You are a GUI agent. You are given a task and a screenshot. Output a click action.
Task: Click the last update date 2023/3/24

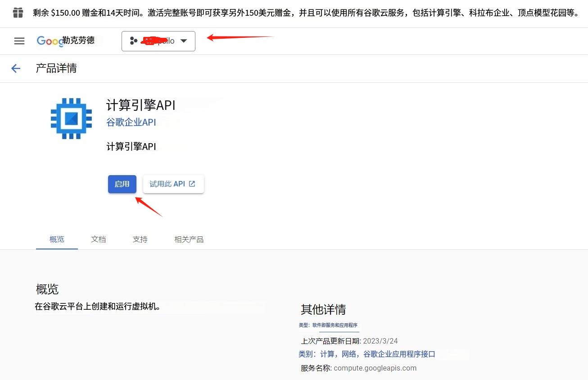coord(380,341)
